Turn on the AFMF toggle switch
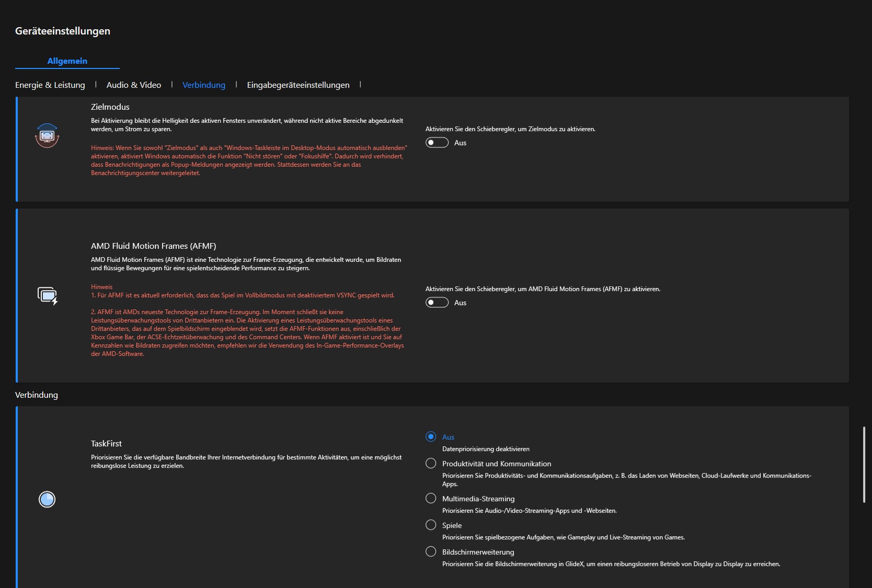The image size is (872, 588). (x=437, y=303)
